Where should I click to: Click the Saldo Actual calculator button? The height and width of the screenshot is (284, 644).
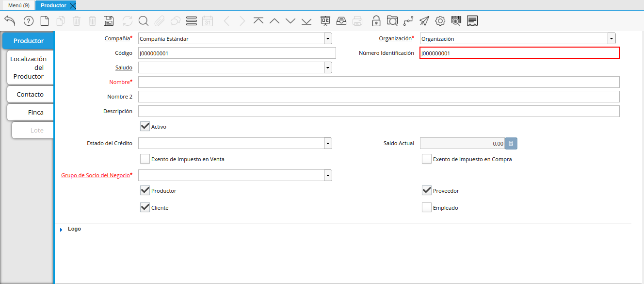point(511,143)
